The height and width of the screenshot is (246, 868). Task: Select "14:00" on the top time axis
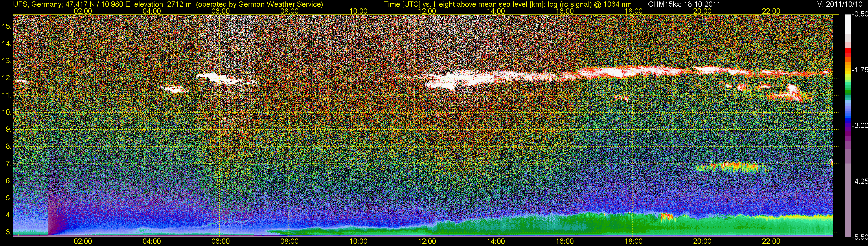click(x=496, y=11)
